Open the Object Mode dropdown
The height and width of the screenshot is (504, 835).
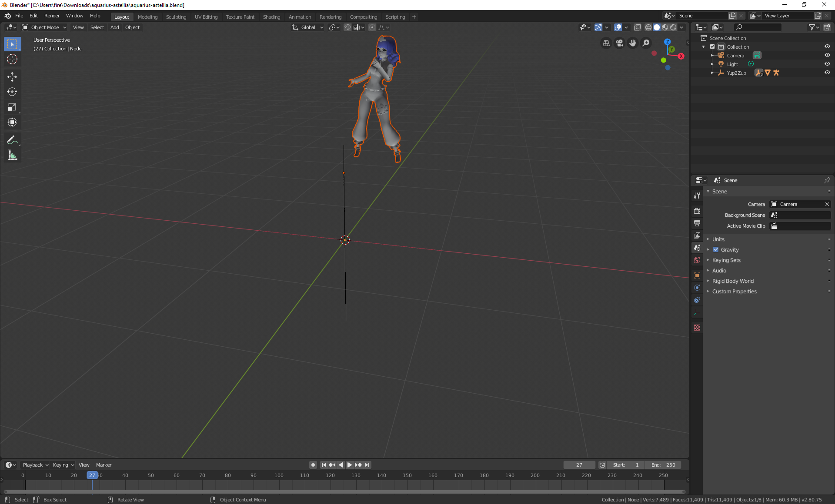tap(43, 27)
